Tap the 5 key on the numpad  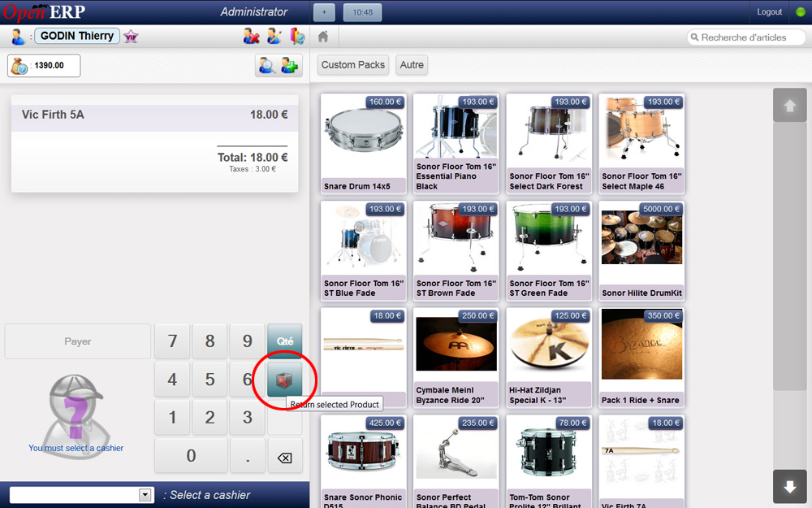(209, 380)
